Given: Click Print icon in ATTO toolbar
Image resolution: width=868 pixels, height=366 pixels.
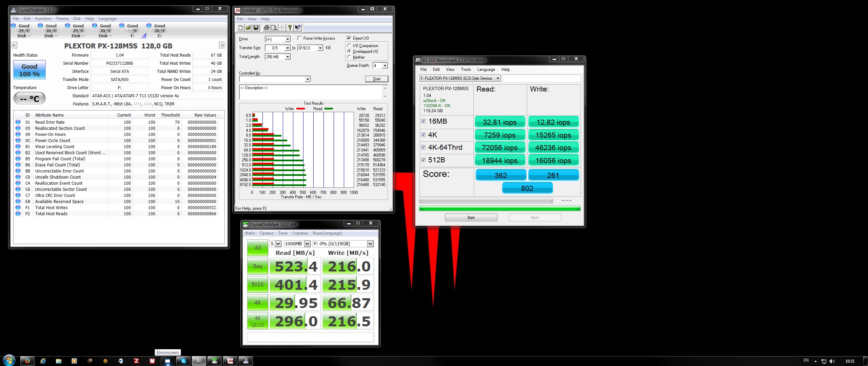Looking at the screenshot, I should [267, 28].
